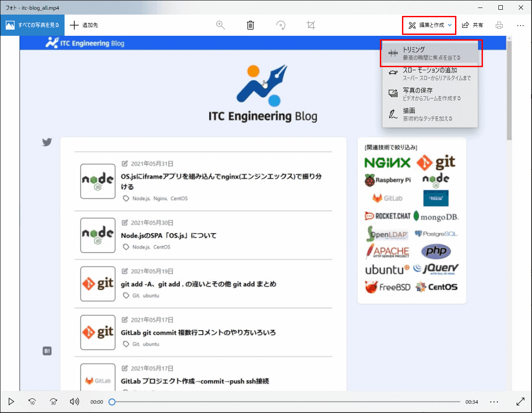Image resolution: width=532 pixels, height=413 pixels.
Task: Delete the video with the trash icon
Action: point(250,25)
